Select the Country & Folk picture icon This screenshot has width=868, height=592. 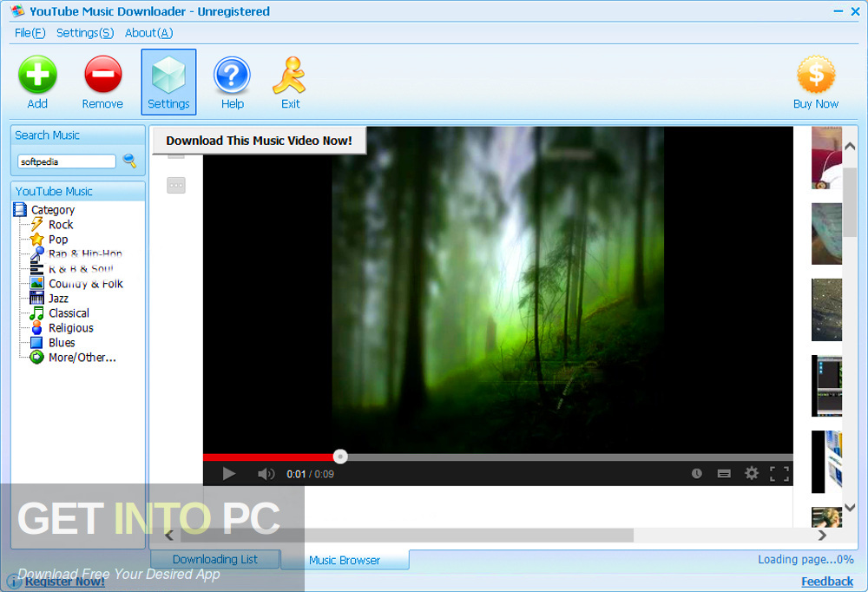(x=37, y=283)
